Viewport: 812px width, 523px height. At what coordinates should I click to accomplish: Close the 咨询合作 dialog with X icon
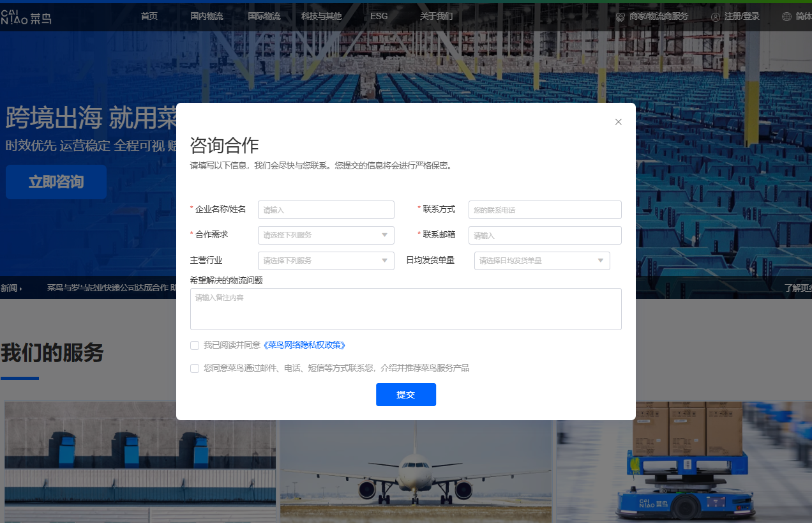(618, 122)
